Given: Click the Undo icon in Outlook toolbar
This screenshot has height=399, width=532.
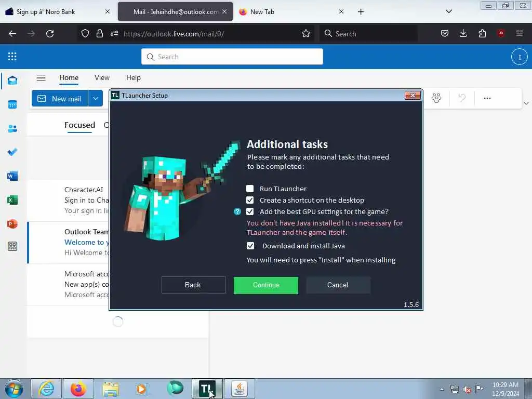Looking at the screenshot, I should (x=462, y=98).
